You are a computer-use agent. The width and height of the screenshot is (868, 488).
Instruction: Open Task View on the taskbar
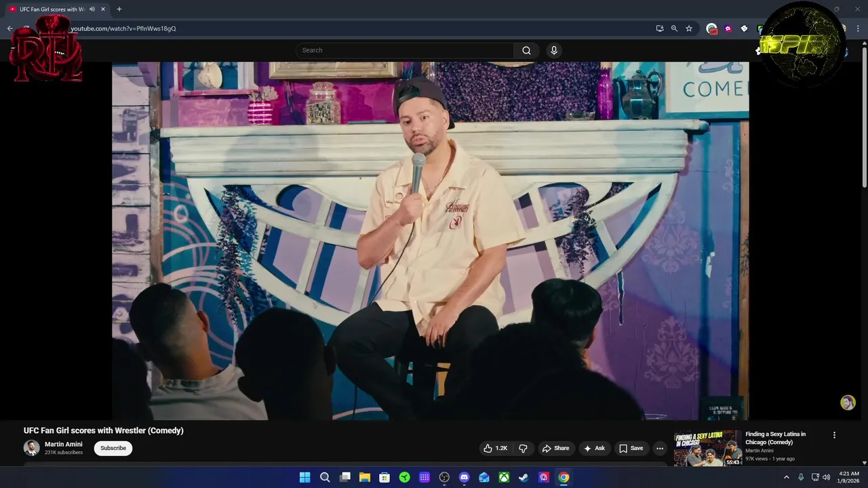click(345, 477)
